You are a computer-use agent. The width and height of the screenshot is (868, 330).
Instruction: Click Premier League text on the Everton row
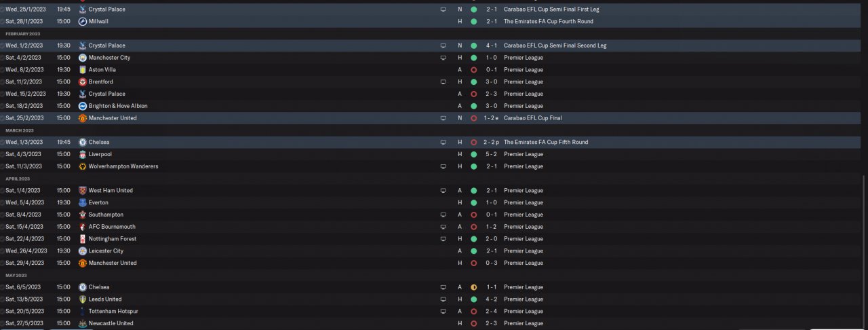click(524, 202)
